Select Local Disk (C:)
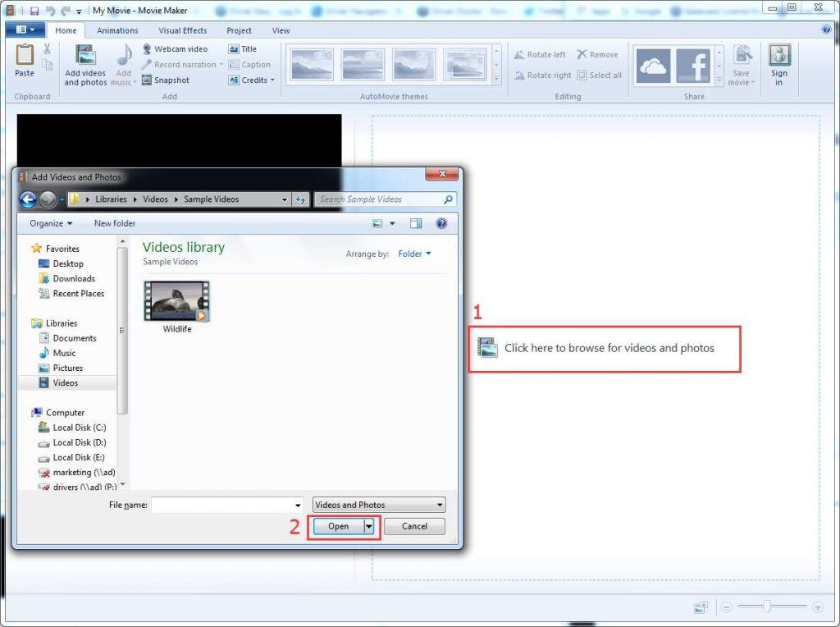The width and height of the screenshot is (840, 627). [80, 428]
